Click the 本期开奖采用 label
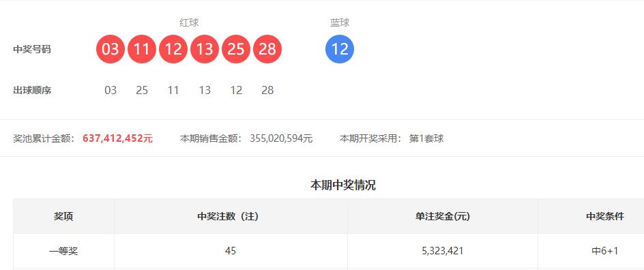644x270 pixels. (x=370, y=138)
